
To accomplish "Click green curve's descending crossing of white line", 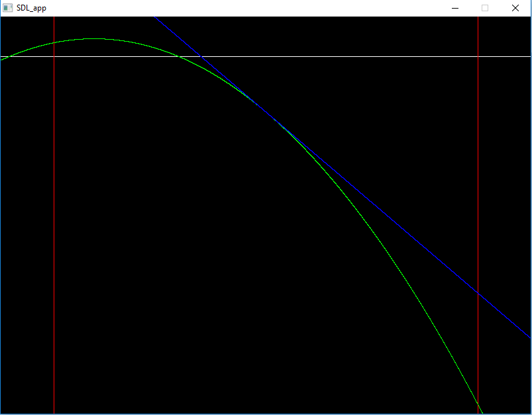I will (179, 56).
